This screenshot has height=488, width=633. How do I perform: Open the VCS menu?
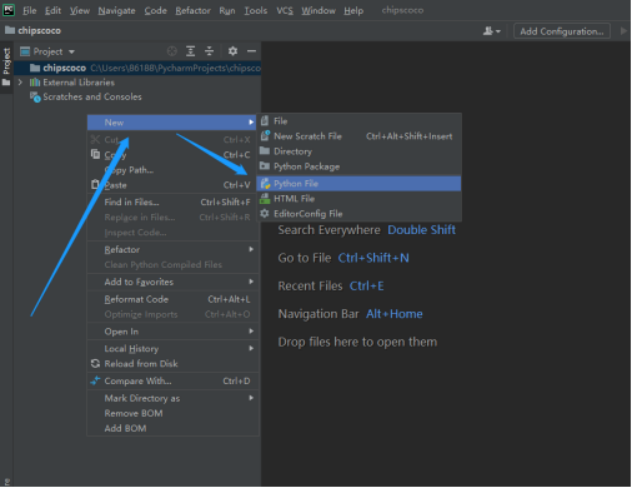tap(285, 10)
